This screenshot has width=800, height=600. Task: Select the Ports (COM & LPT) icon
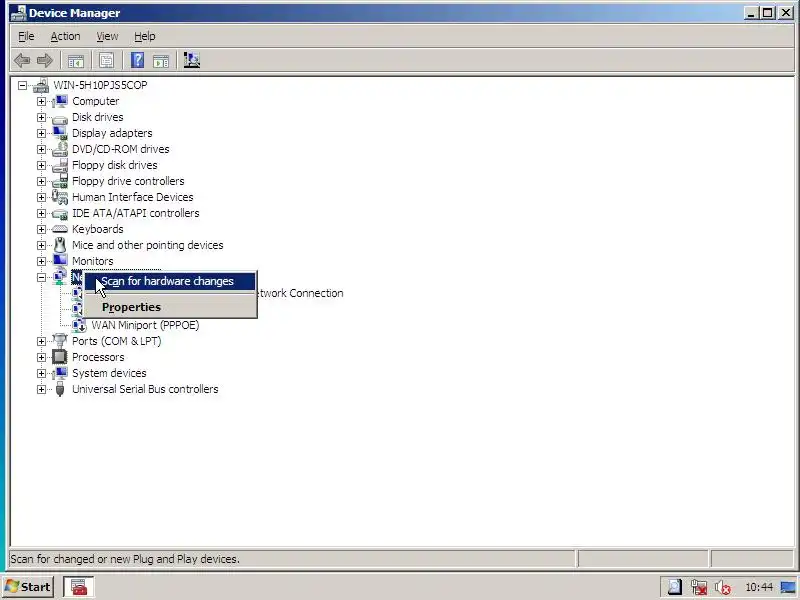tap(60, 341)
